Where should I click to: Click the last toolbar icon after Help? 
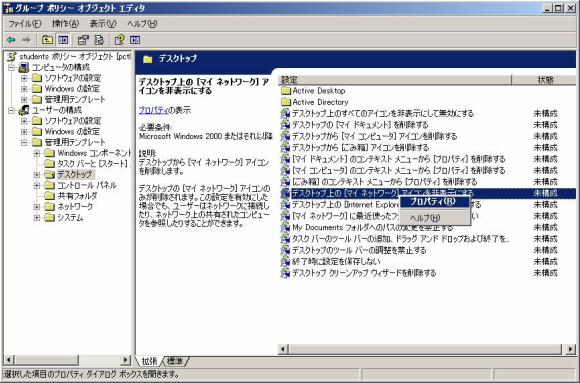(135, 40)
